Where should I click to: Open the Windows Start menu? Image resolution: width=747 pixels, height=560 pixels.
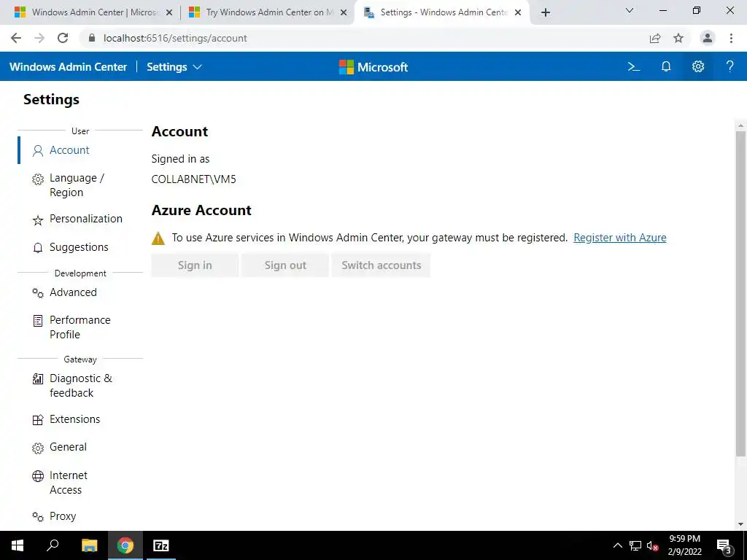coord(18,545)
